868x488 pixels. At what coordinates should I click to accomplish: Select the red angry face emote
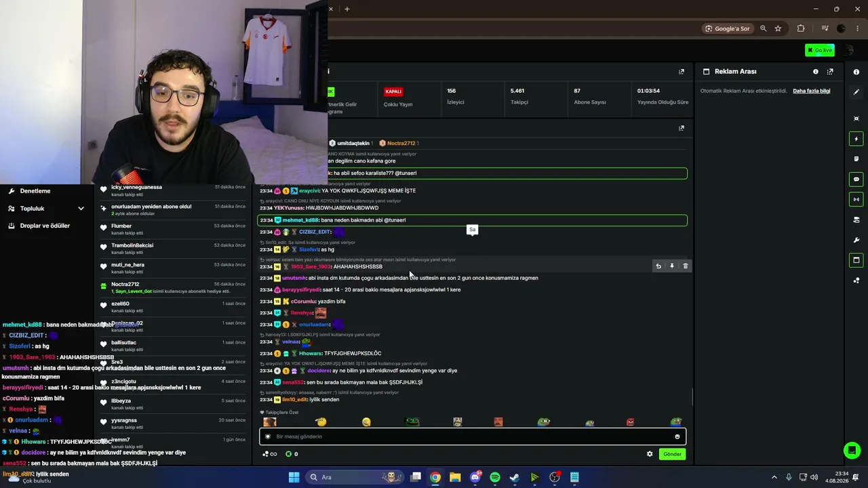coord(631,422)
